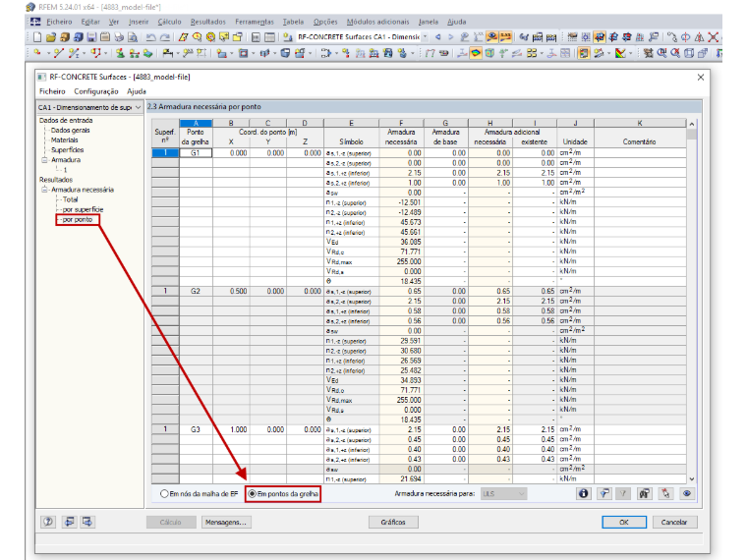Screen dimensions: 747x560
Task: Click the wireframe box view icon
Action: (688, 53)
